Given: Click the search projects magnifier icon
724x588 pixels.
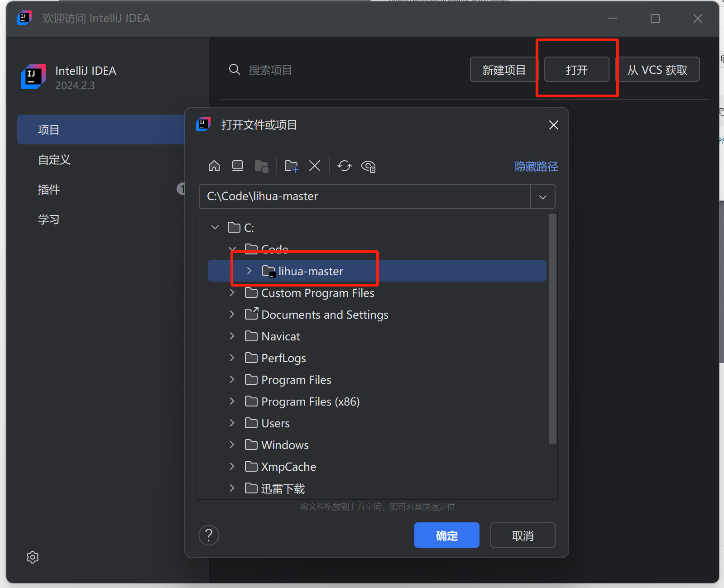Looking at the screenshot, I should 234,70.
